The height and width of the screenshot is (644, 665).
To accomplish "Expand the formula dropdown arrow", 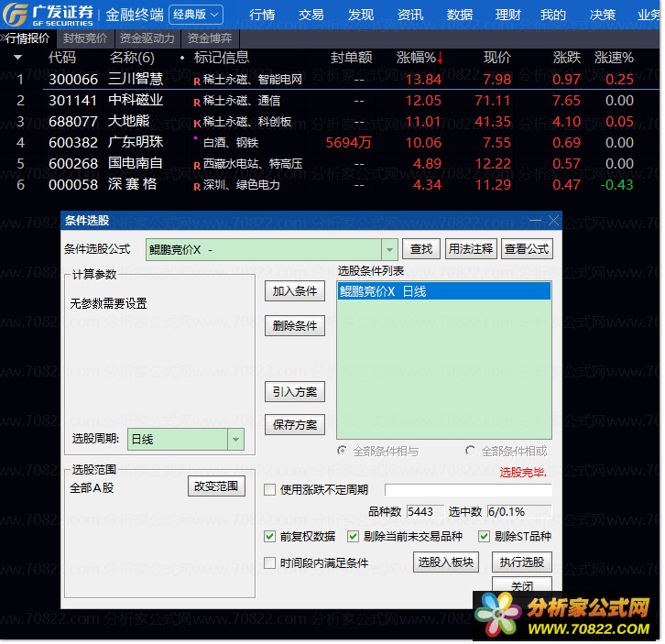I will click(389, 250).
